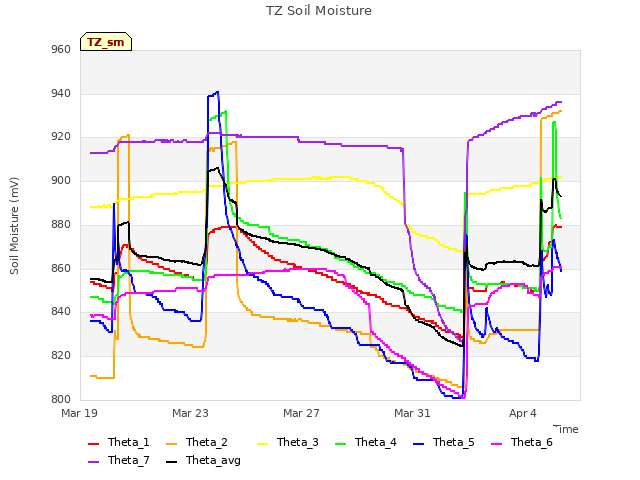The height and width of the screenshot is (480, 640).
Task: Toggle Theta_6 series in legend
Action: [522, 442]
